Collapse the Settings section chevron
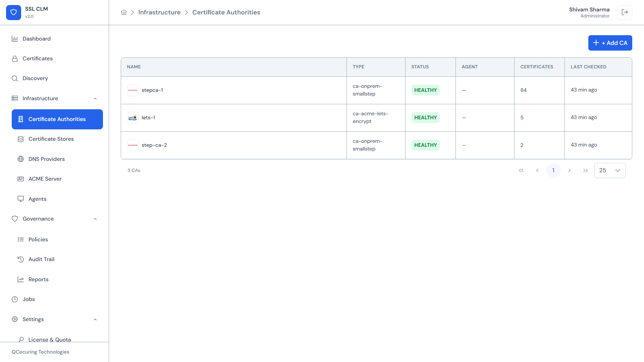This screenshot has height=362, width=644. point(95,319)
